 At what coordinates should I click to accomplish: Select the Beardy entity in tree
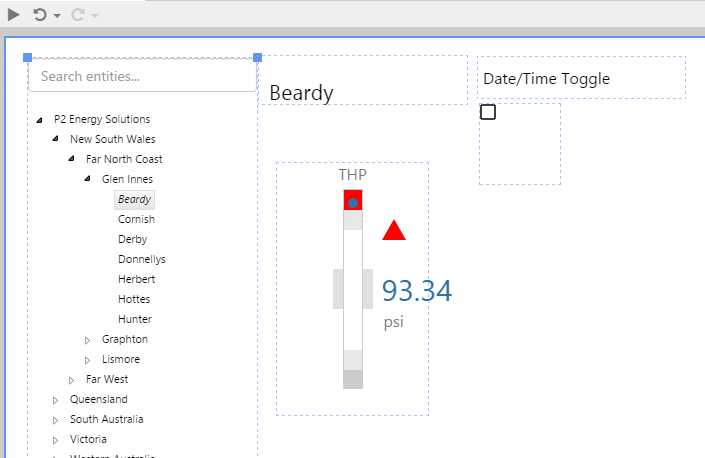click(x=134, y=199)
